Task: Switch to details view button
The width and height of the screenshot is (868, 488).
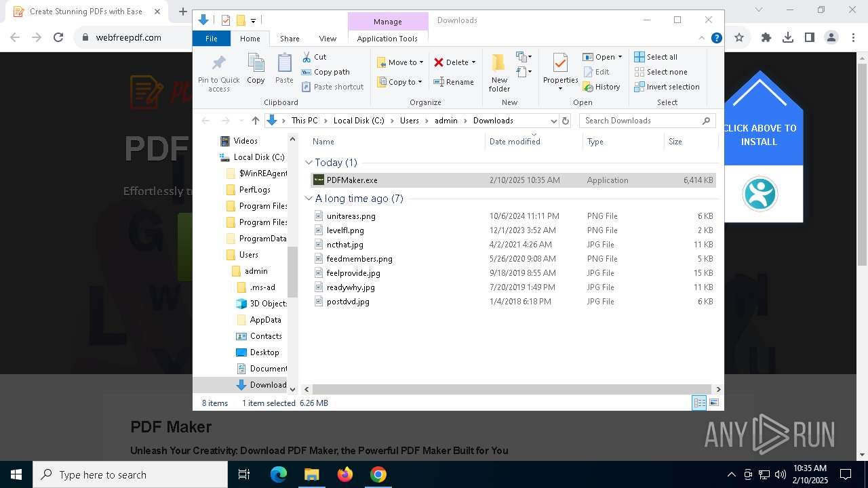Action: coord(699,403)
